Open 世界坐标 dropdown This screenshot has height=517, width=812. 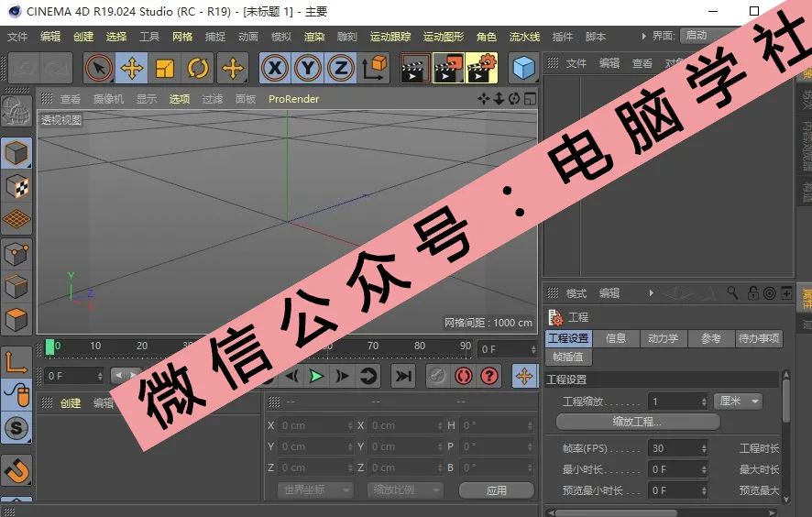tap(315, 489)
